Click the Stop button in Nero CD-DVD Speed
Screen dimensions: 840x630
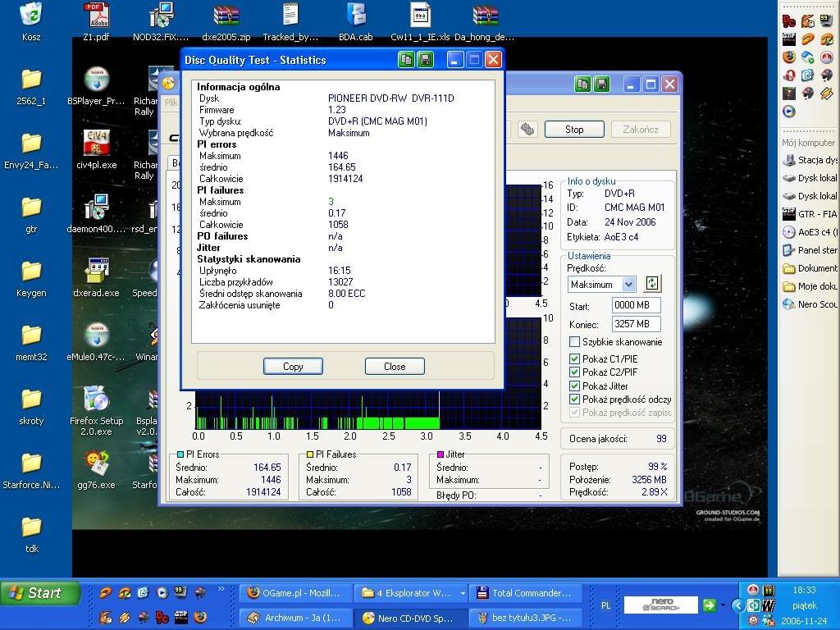[x=574, y=129]
